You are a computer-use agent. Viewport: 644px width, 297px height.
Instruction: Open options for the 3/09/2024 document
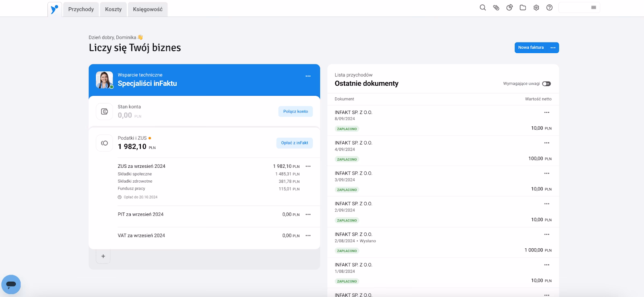(x=547, y=173)
